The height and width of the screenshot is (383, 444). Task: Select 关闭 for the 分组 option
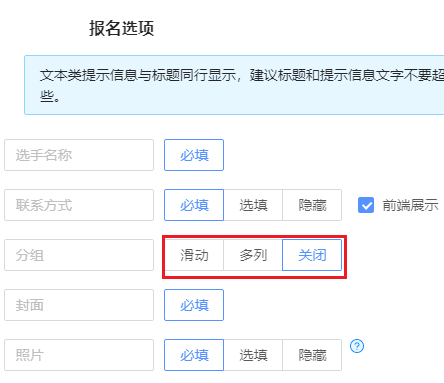pyautogui.click(x=312, y=255)
